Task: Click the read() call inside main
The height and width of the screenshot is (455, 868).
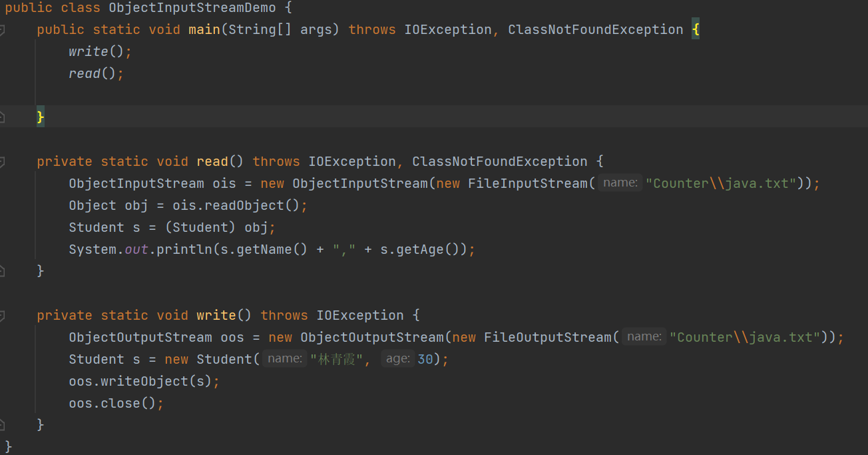Action: pos(93,74)
